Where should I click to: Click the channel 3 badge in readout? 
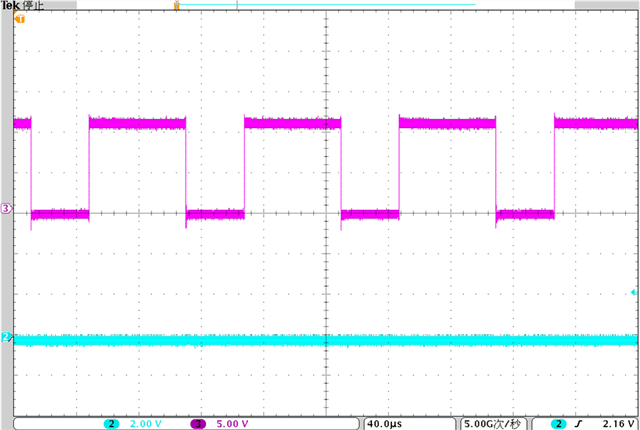point(198,424)
